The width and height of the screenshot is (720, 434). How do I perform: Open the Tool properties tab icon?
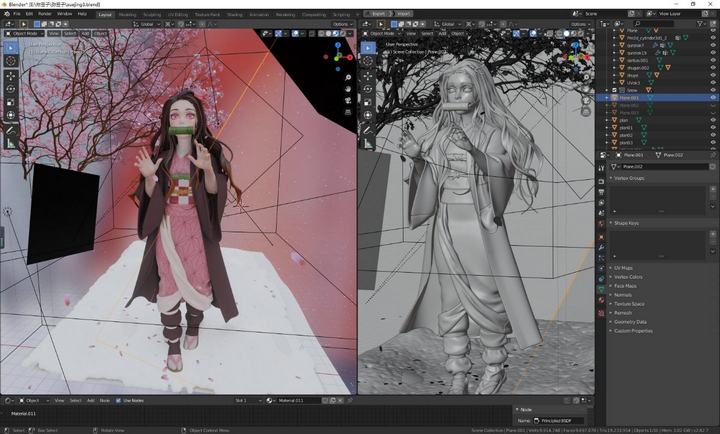click(601, 169)
